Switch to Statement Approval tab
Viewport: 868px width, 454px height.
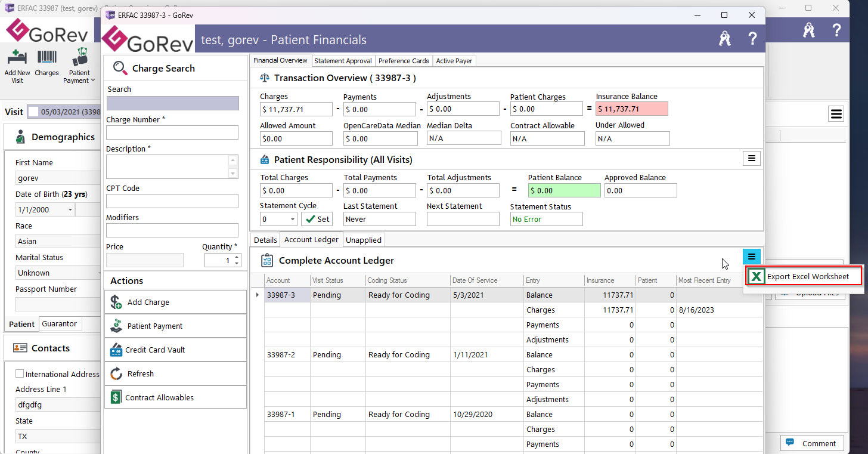pos(343,61)
